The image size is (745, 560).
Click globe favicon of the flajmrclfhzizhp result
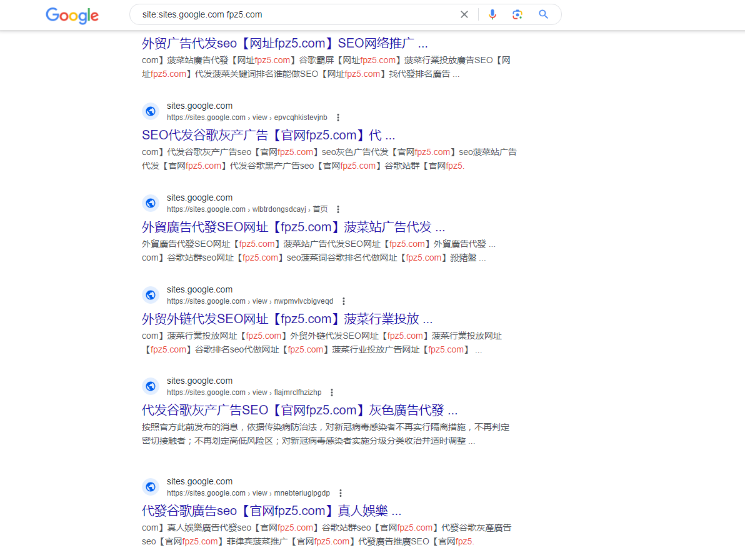click(151, 386)
